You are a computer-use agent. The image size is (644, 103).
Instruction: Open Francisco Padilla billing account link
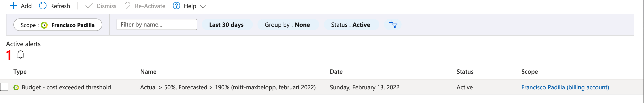tap(565, 87)
